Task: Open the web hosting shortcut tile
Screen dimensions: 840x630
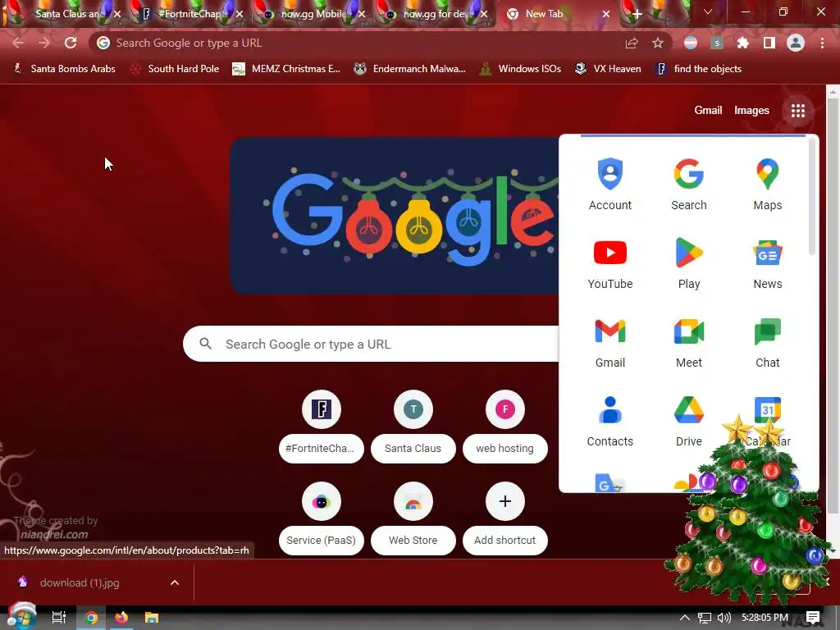Action: [x=504, y=426]
